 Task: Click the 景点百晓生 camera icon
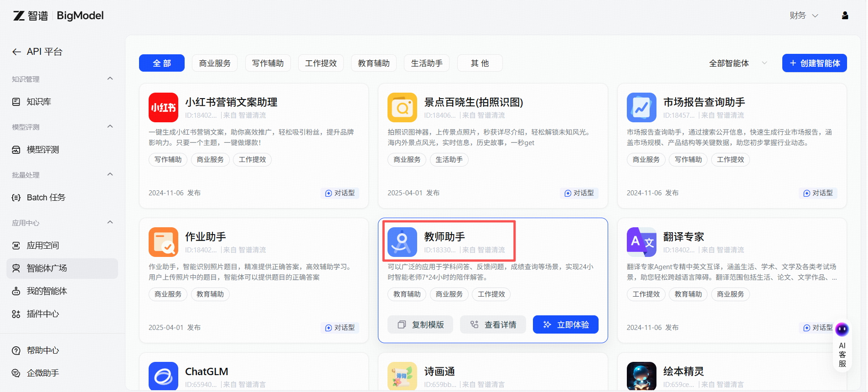[402, 108]
